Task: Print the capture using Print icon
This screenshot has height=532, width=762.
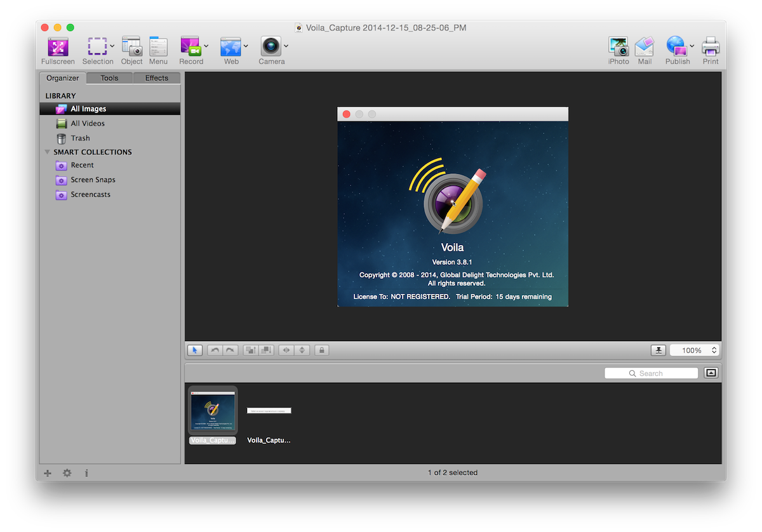Action: coord(710,46)
